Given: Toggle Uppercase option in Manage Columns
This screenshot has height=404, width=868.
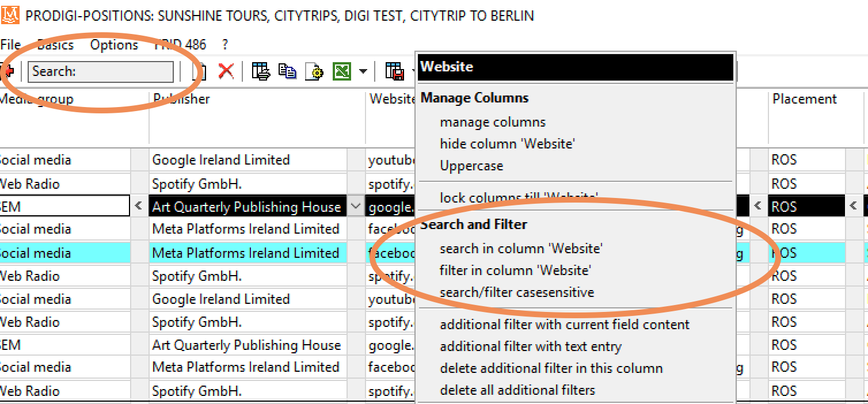Looking at the screenshot, I should click(x=471, y=166).
